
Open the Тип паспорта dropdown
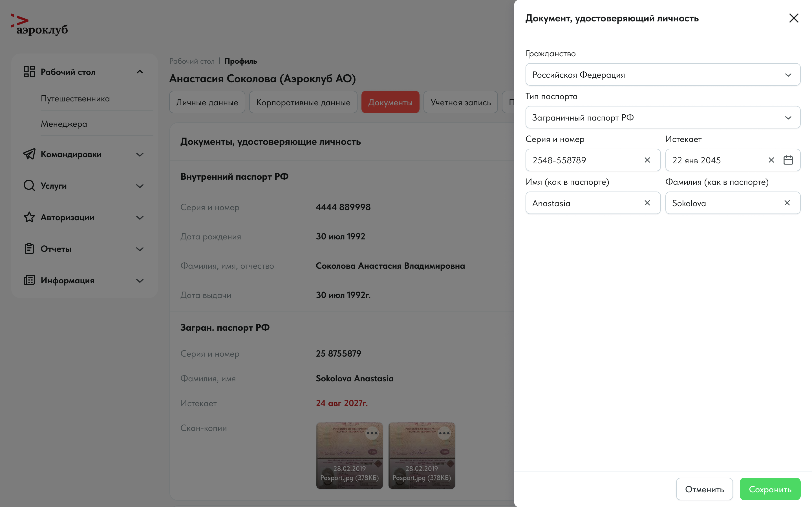(x=663, y=117)
